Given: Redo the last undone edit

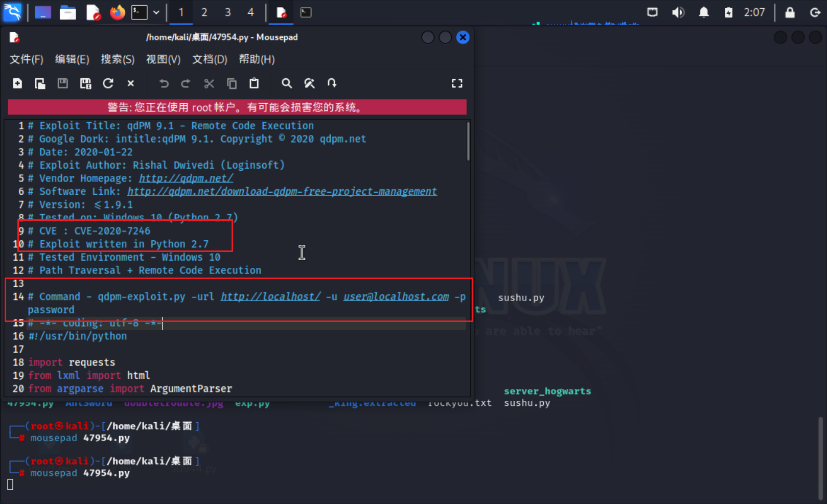Looking at the screenshot, I should tap(186, 83).
